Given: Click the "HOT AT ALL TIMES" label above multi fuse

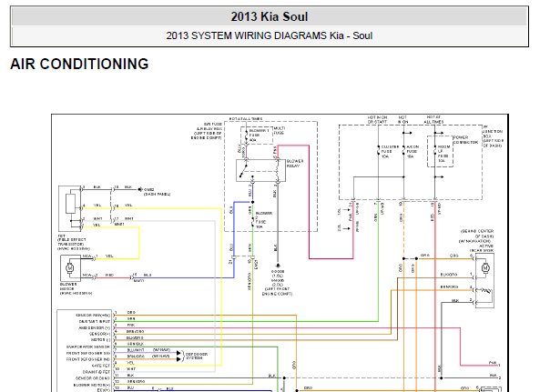Looking at the screenshot, I should (x=246, y=119).
